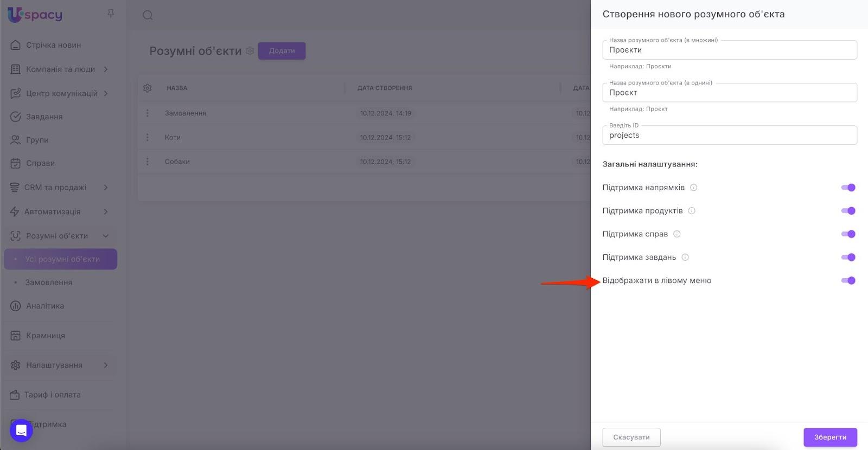Click the search magnifier icon
The width and height of the screenshot is (868, 450).
click(x=148, y=15)
